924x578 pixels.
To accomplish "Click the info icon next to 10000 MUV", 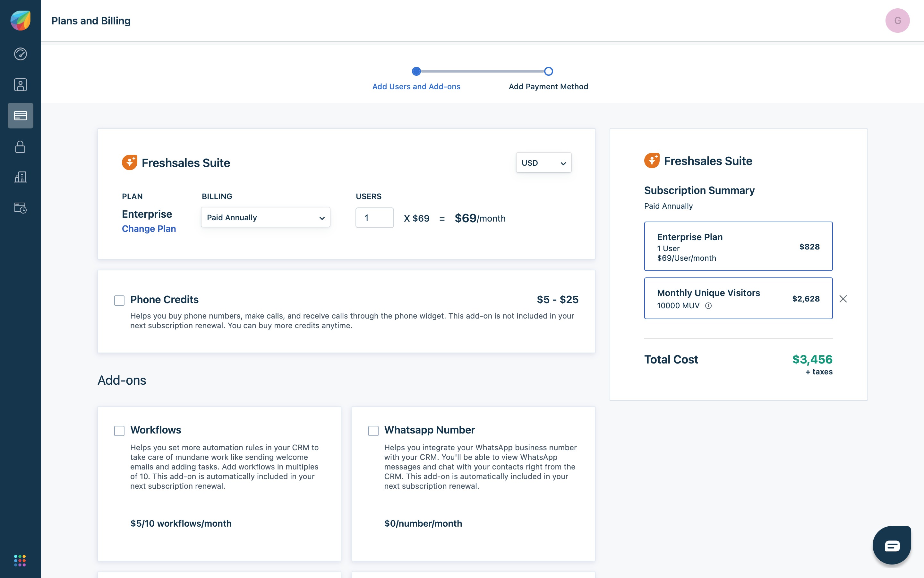I will tap(708, 305).
